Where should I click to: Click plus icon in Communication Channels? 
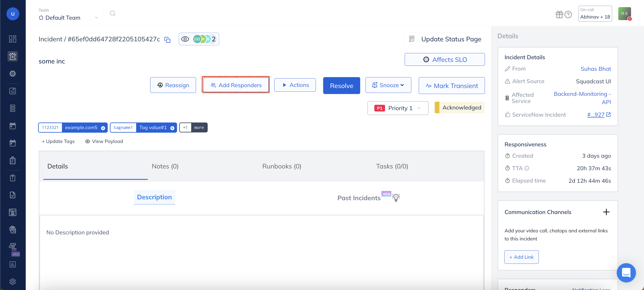click(606, 212)
